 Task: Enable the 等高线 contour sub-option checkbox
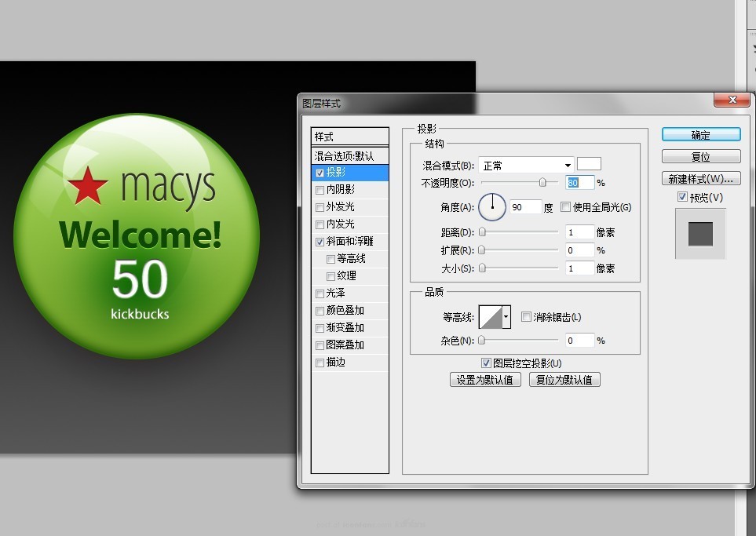click(331, 259)
